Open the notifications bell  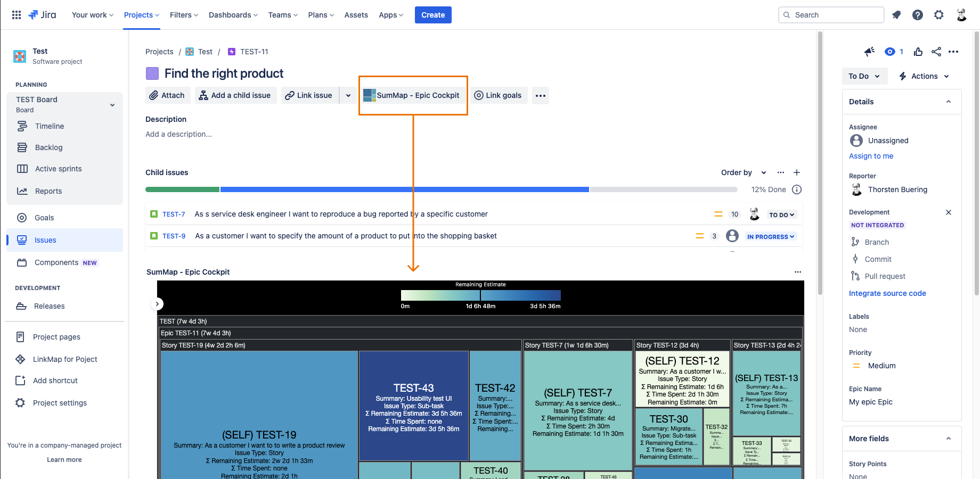pyautogui.click(x=896, y=15)
